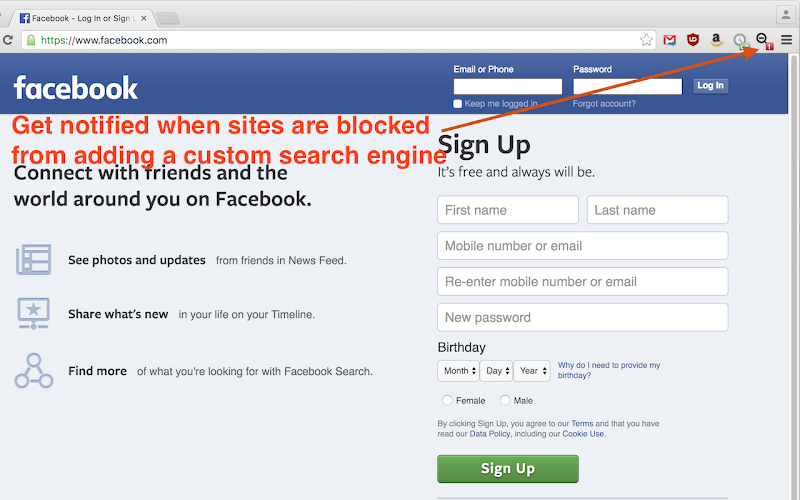Expand the Month birthday dropdown
Screen dimensions: 800x500
pos(458,371)
